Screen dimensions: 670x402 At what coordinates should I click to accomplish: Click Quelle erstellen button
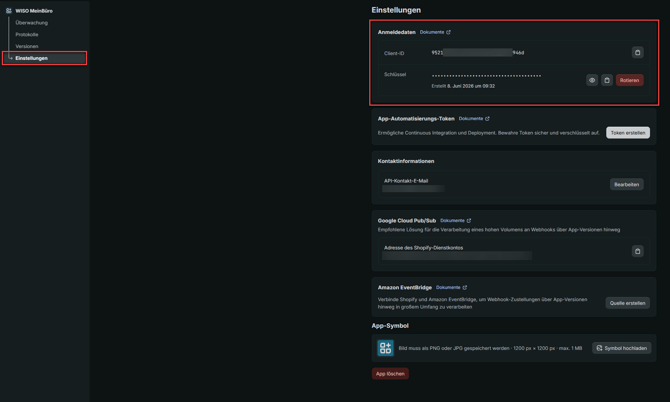pyautogui.click(x=627, y=303)
